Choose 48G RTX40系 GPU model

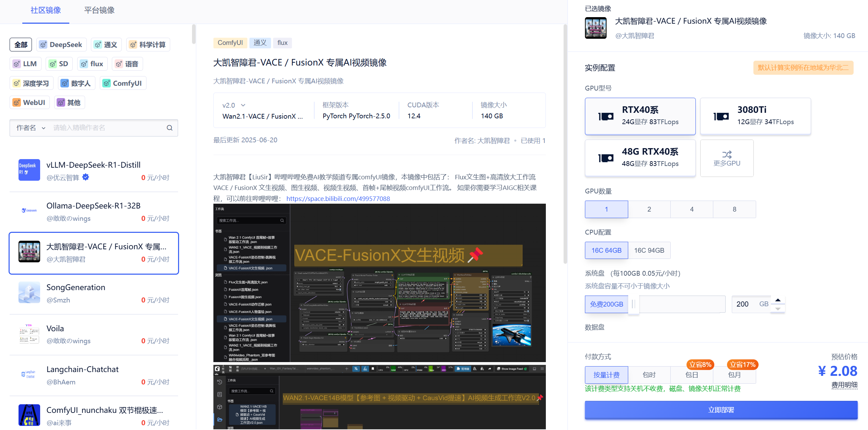click(x=640, y=158)
